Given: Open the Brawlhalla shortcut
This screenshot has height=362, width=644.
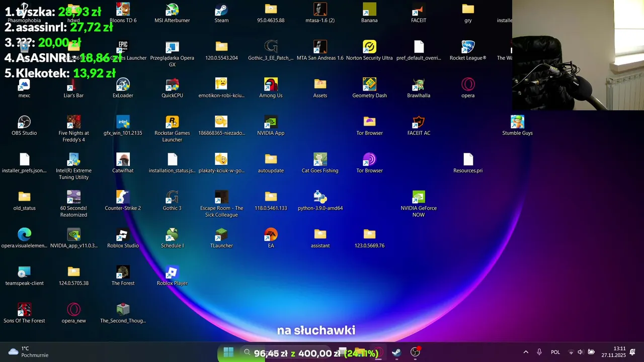Looking at the screenshot, I should pyautogui.click(x=419, y=88).
